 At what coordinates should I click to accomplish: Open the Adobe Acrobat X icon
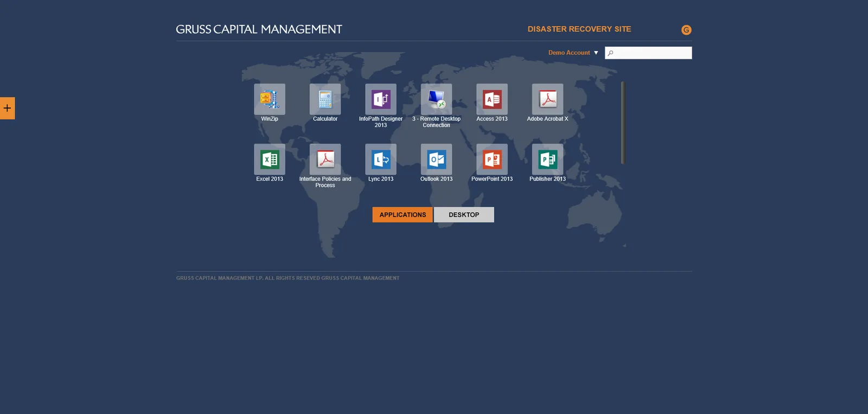pyautogui.click(x=547, y=99)
